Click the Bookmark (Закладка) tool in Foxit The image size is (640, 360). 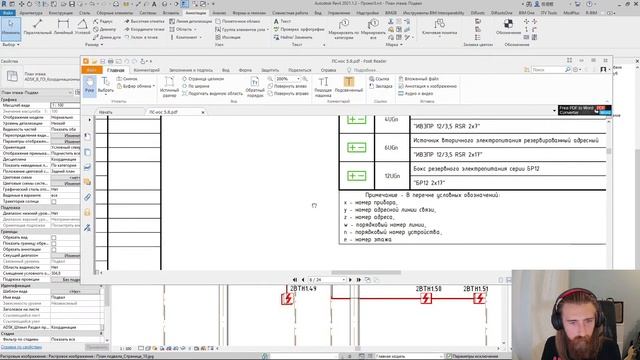tap(380, 86)
